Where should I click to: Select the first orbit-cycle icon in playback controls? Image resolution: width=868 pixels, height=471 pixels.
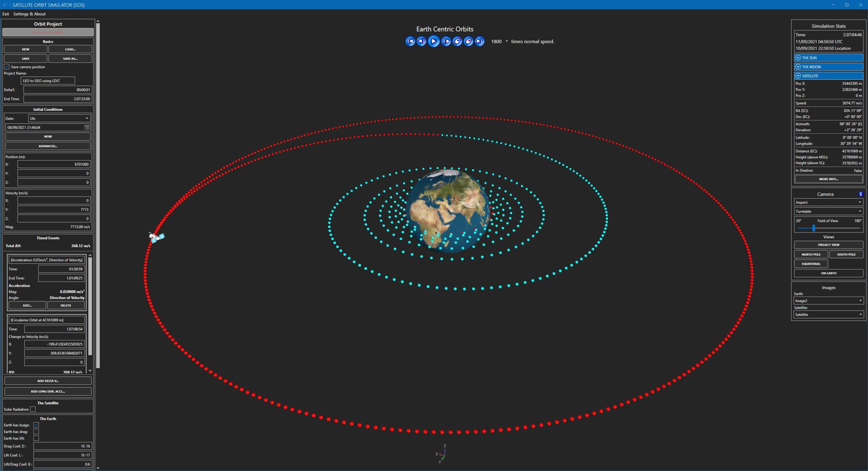(457, 41)
